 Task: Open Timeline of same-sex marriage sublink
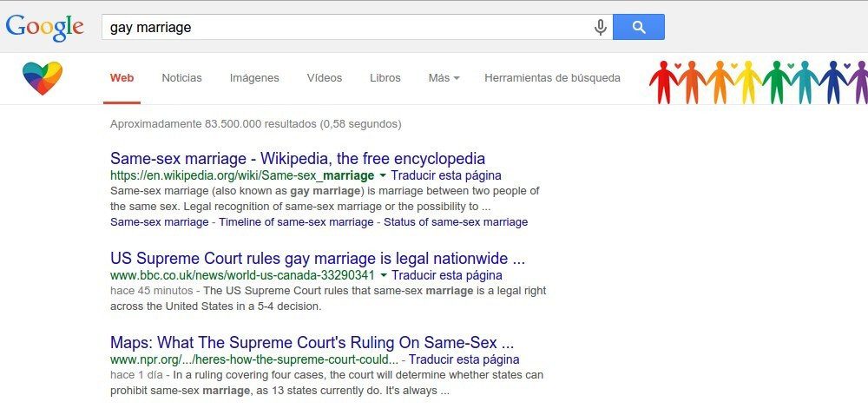point(296,222)
